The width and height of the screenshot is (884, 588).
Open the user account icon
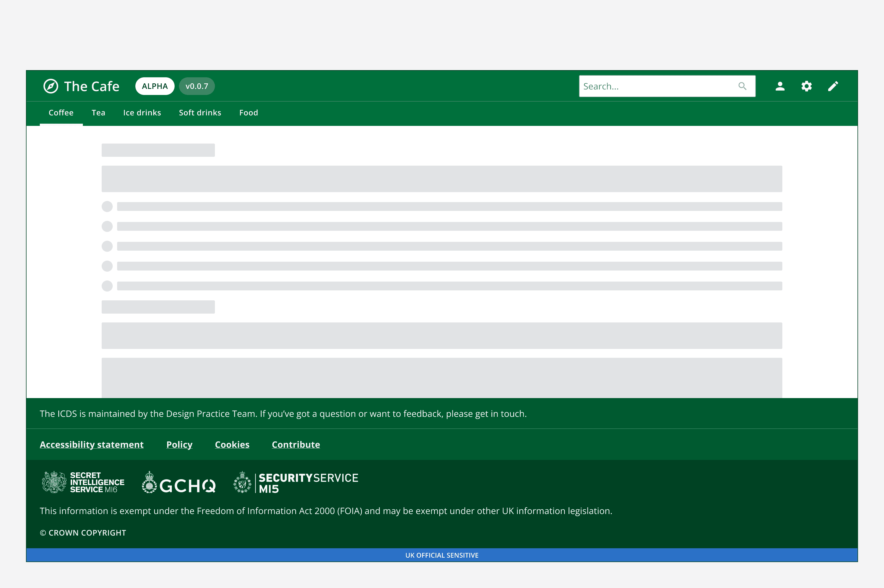[780, 86]
